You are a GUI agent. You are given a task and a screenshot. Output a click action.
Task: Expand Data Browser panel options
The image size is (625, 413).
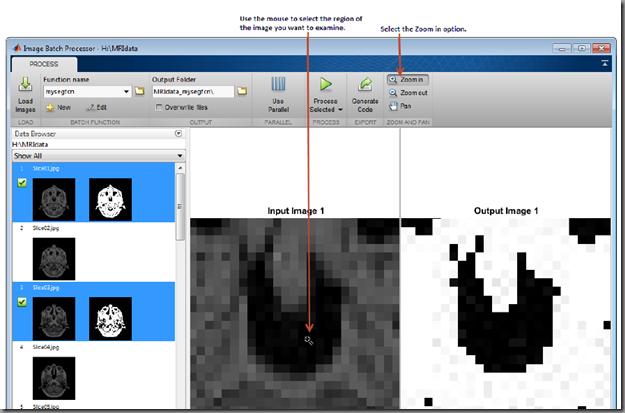coord(179,134)
